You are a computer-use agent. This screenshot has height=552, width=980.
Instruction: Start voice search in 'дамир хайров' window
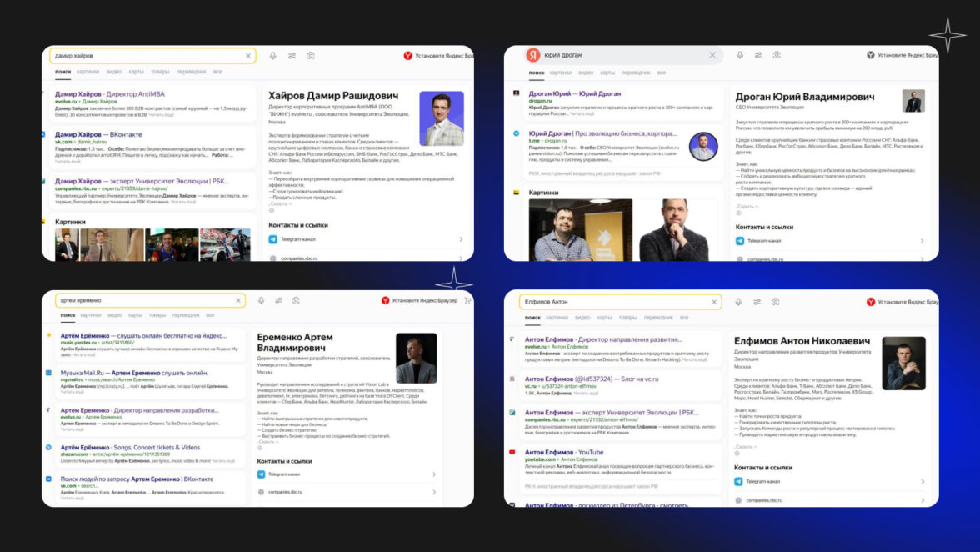coord(273,56)
